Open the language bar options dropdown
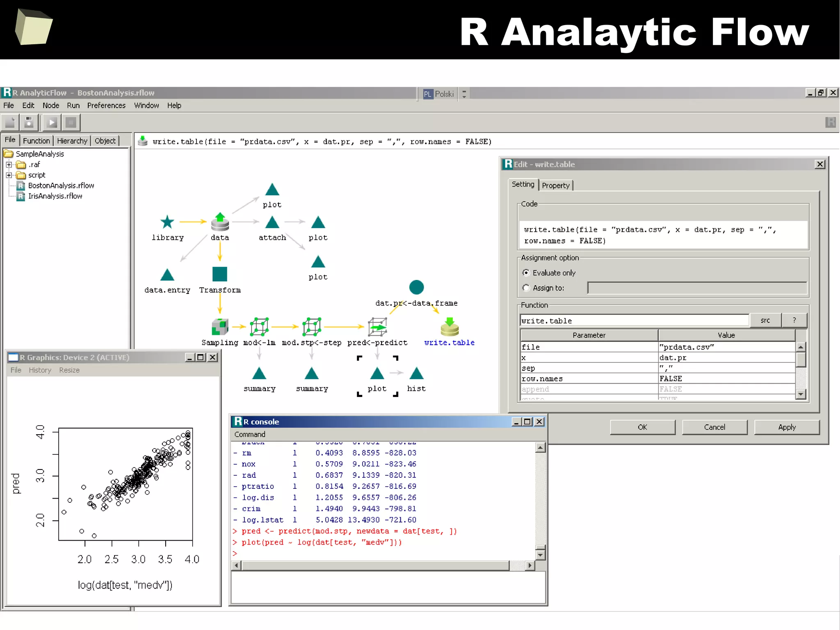The width and height of the screenshot is (840, 630). pos(464,94)
